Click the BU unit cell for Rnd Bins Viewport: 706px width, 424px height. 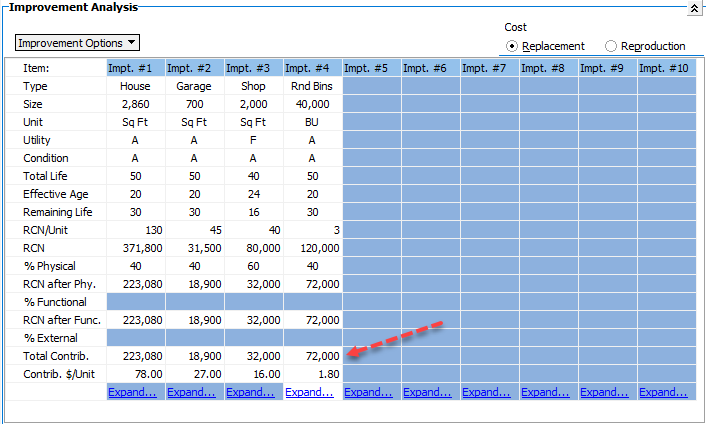point(313,122)
